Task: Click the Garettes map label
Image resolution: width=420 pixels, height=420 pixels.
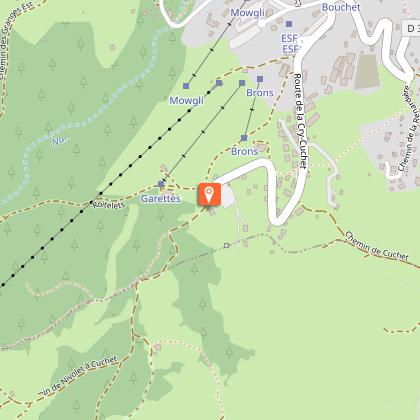Action: (161, 199)
